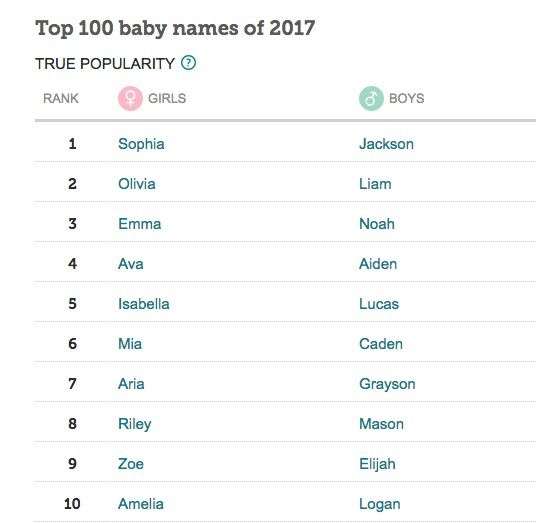The height and width of the screenshot is (523, 536).
Task: Click the girl name Ava
Action: [131, 264]
